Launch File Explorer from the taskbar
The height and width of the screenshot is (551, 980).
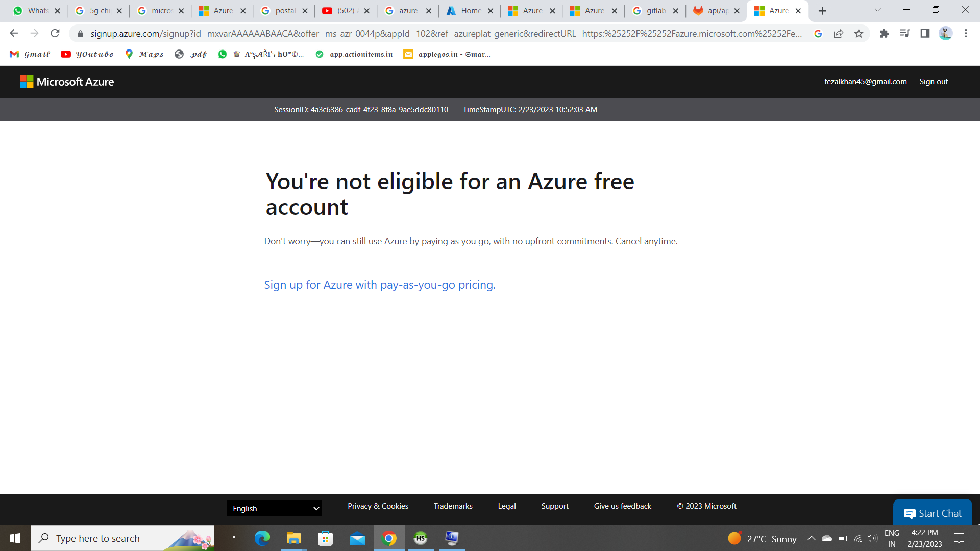[x=293, y=538]
